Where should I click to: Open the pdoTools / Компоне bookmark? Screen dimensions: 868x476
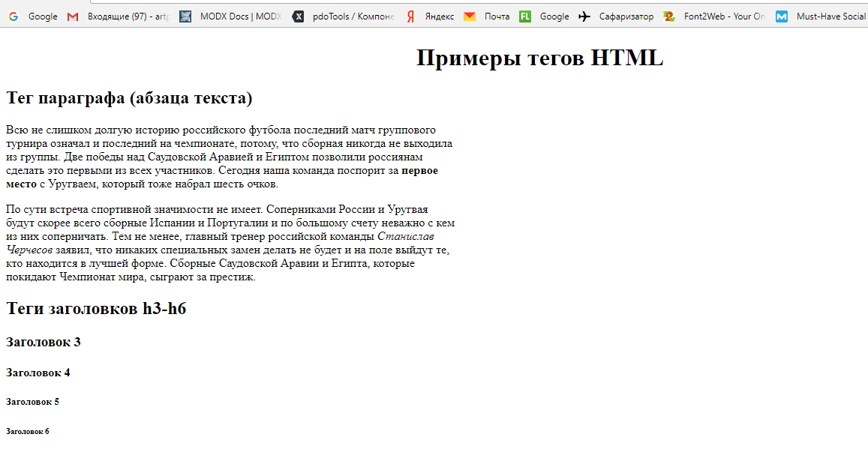click(x=344, y=16)
